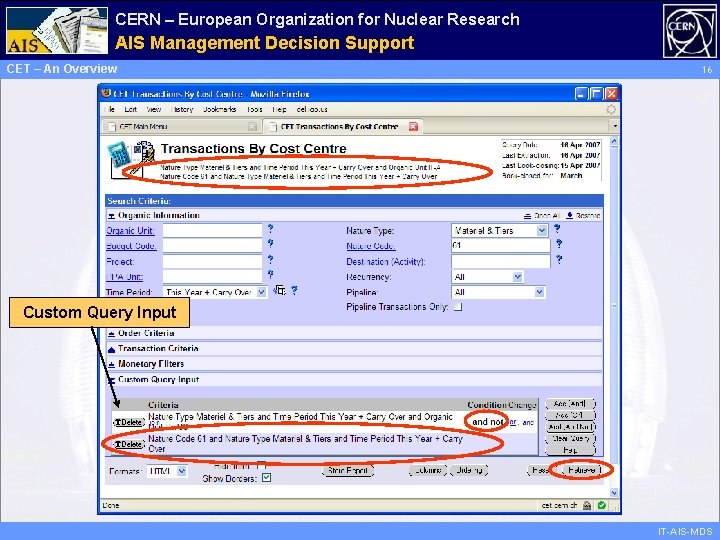
Task: Click the Organic Unit link
Action: (x=130, y=231)
